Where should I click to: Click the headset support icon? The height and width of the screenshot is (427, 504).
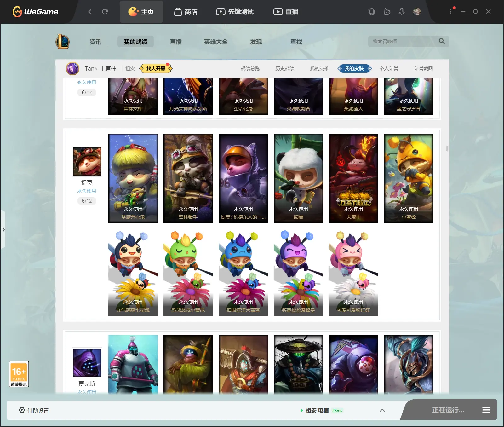pyautogui.click(x=372, y=12)
